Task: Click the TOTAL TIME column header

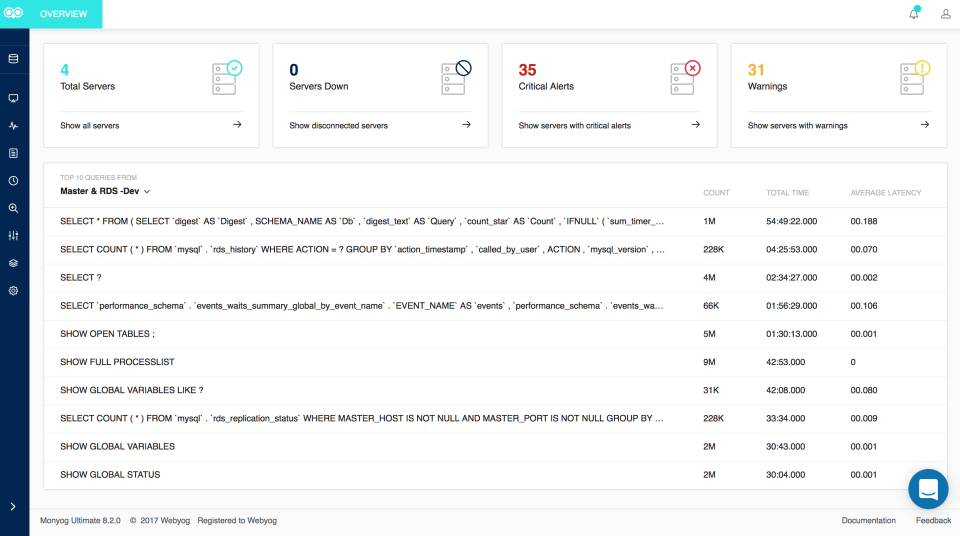Action: [x=787, y=192]
